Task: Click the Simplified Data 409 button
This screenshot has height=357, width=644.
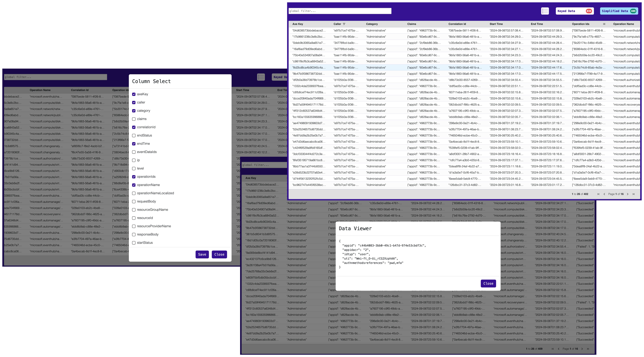Action: pos(619,11)
